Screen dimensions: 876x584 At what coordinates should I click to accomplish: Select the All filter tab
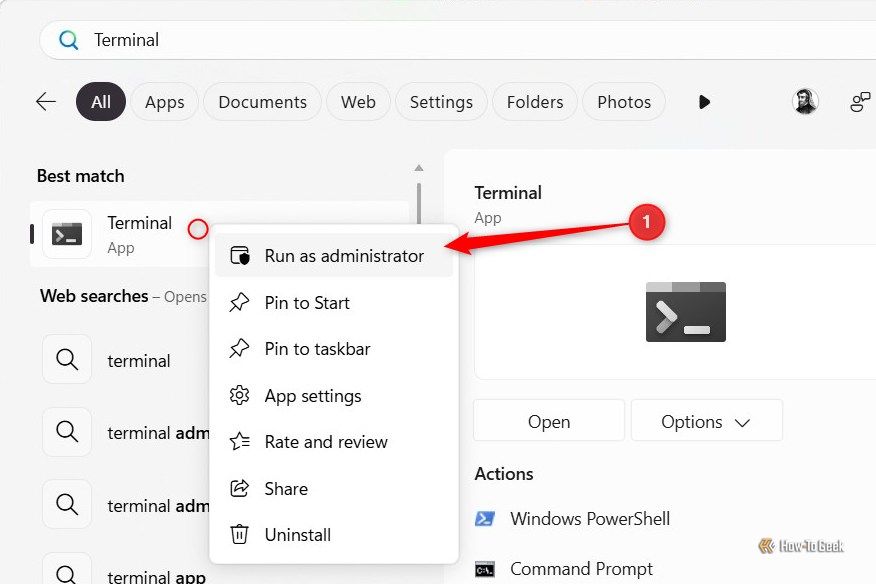point(101,102)
